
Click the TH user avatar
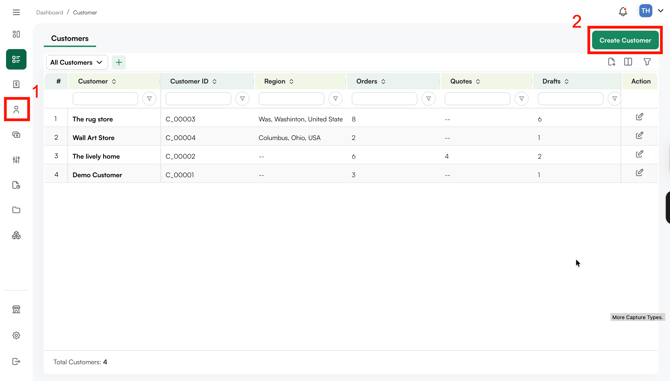[x=646, y=11]
